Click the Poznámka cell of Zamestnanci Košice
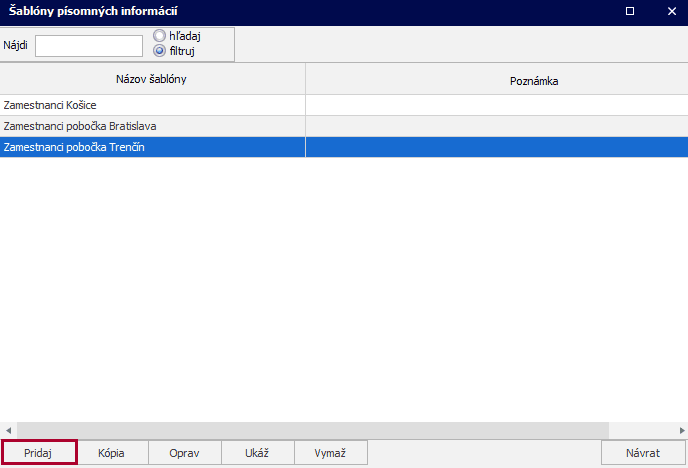This screenshot has width=688, height=468. tap(496, 105)
